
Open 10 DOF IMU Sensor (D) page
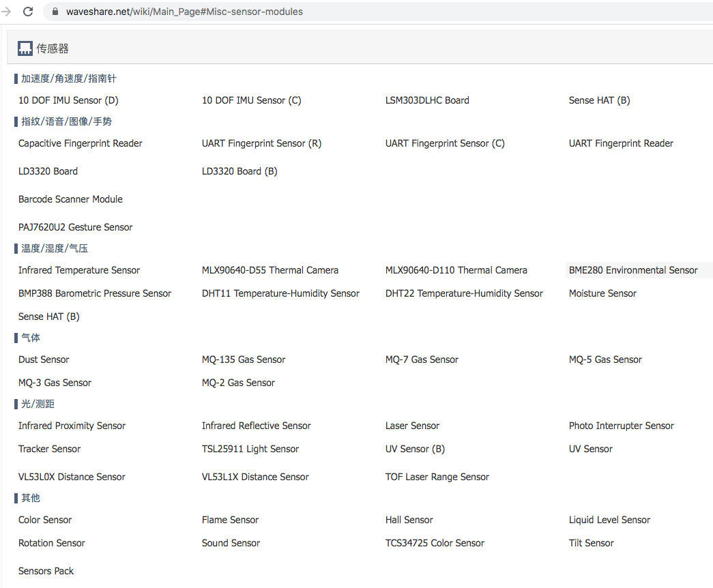pyautogui.click(x=68, y=100)
